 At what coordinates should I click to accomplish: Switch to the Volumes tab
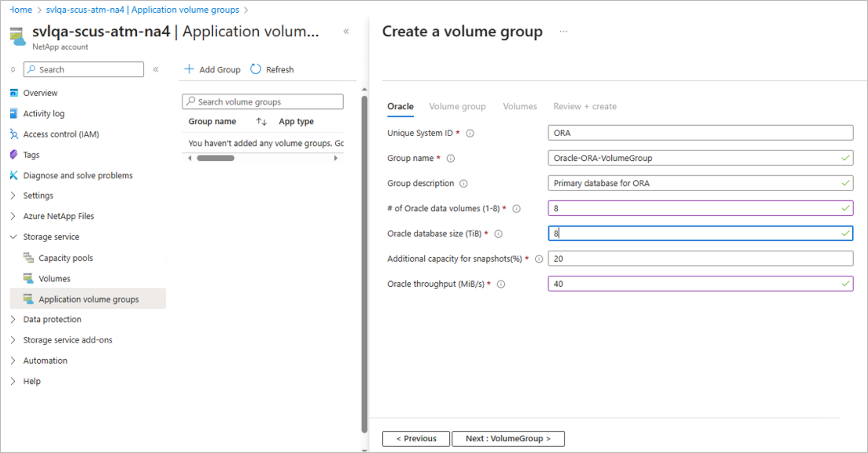(520, 106)
